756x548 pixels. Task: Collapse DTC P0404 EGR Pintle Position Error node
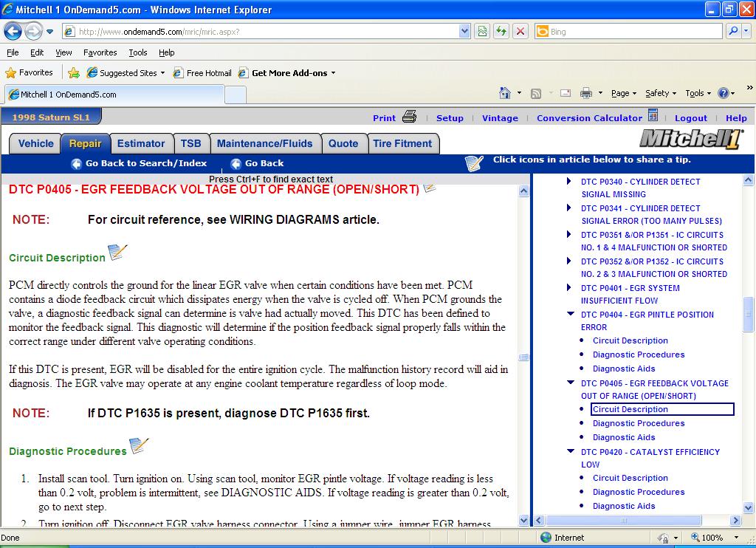(x=571, y=314)
